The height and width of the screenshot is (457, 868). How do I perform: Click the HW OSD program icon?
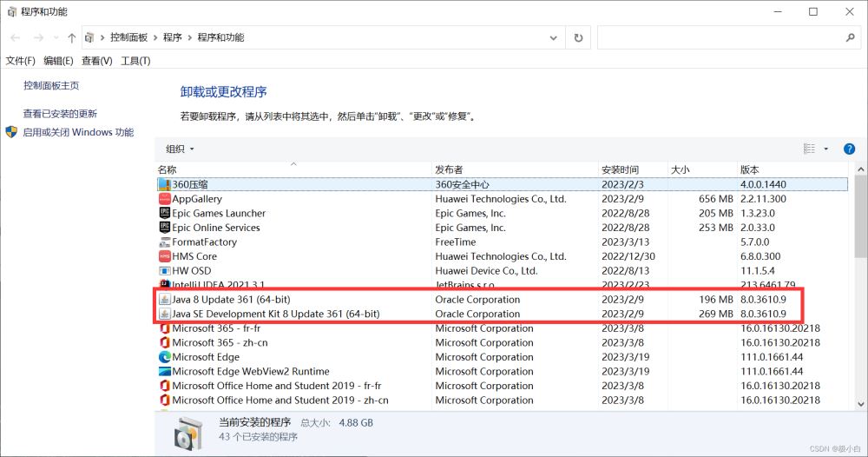(x=164, y=271)
